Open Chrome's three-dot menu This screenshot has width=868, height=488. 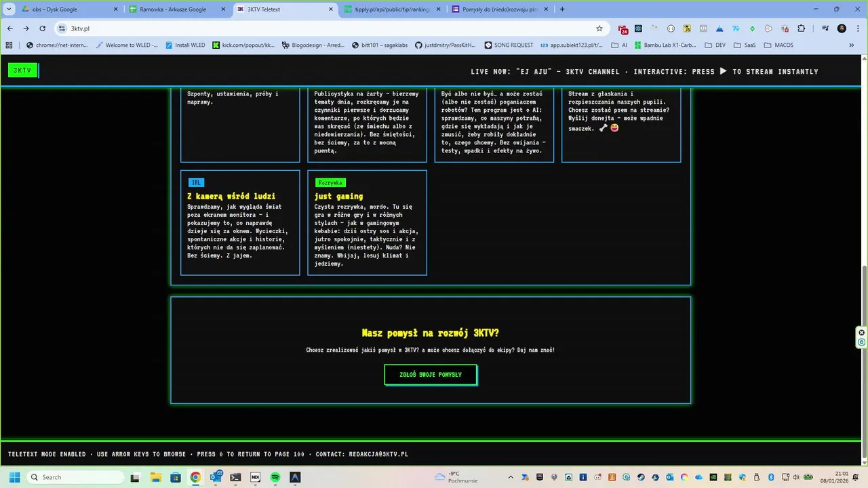(857, 28)
